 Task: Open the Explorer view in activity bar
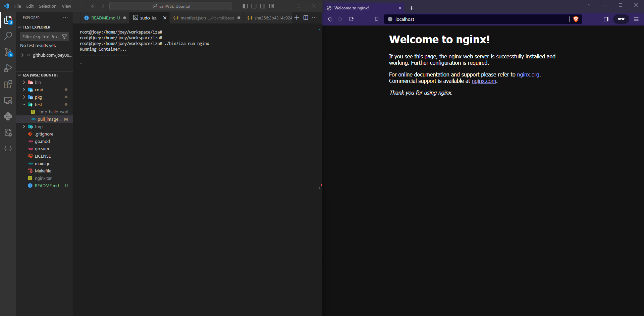point(8,20)
